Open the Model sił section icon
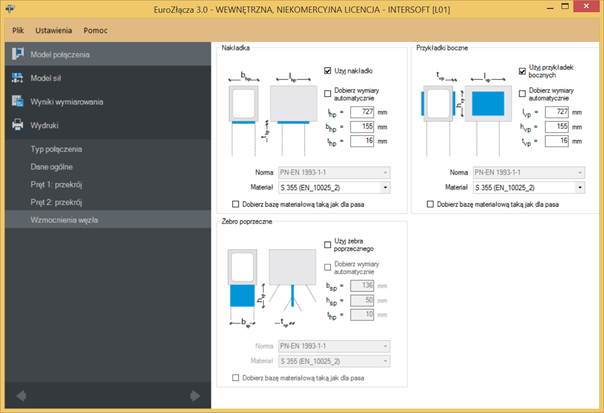The image size is (604, 413). pyautogui.click(x=17, y=78)
